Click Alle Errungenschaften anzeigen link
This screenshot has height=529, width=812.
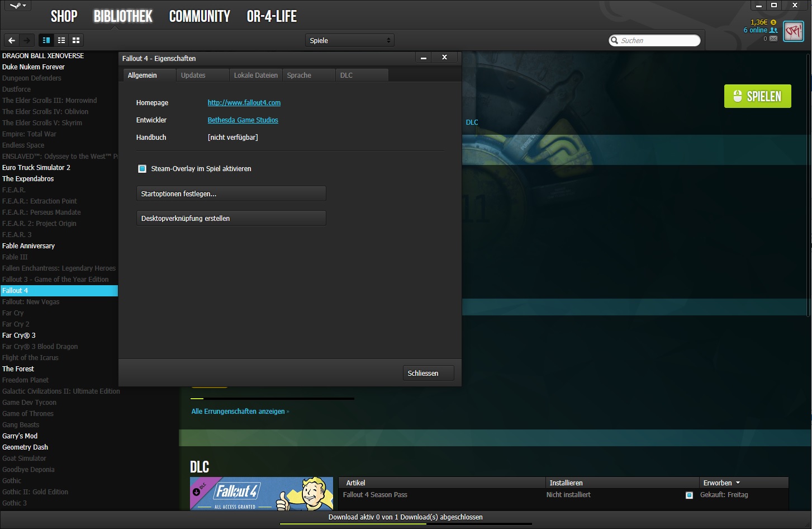[240, 412]
